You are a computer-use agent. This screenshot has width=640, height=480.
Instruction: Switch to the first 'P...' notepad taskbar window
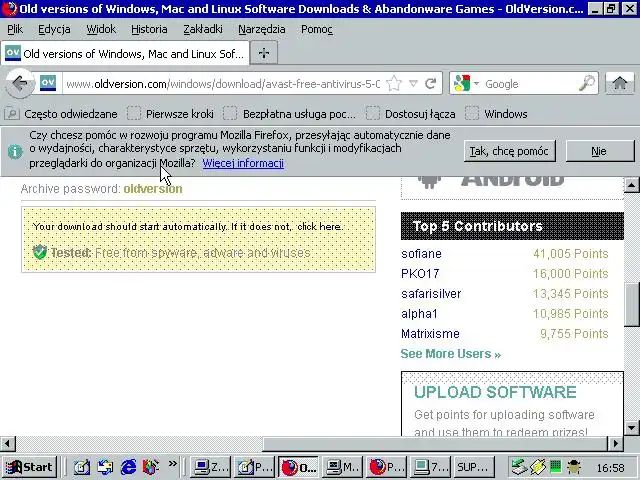click(255, 467)
